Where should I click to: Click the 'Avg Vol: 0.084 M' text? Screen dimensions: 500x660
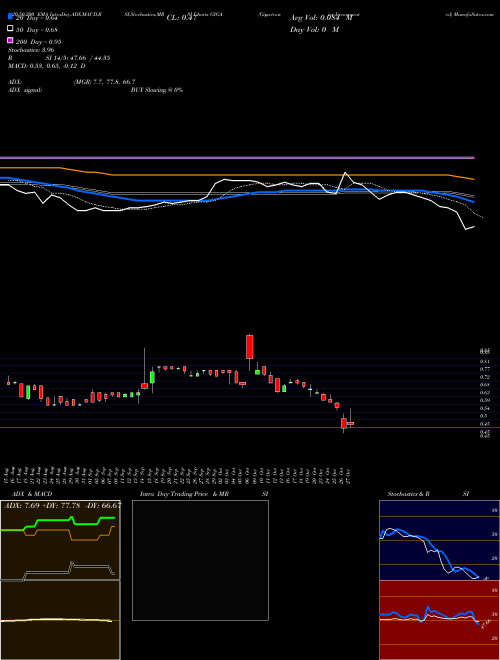tap(321, 18)
